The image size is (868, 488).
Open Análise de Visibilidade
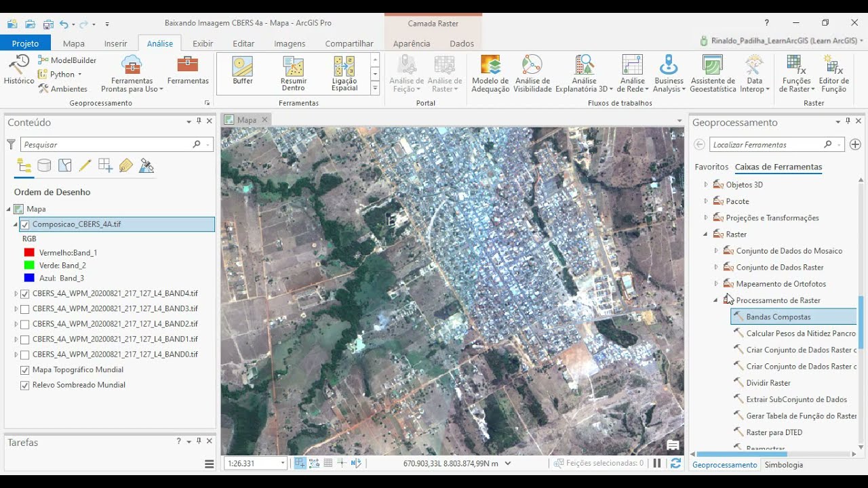click(x=532, y=74)
